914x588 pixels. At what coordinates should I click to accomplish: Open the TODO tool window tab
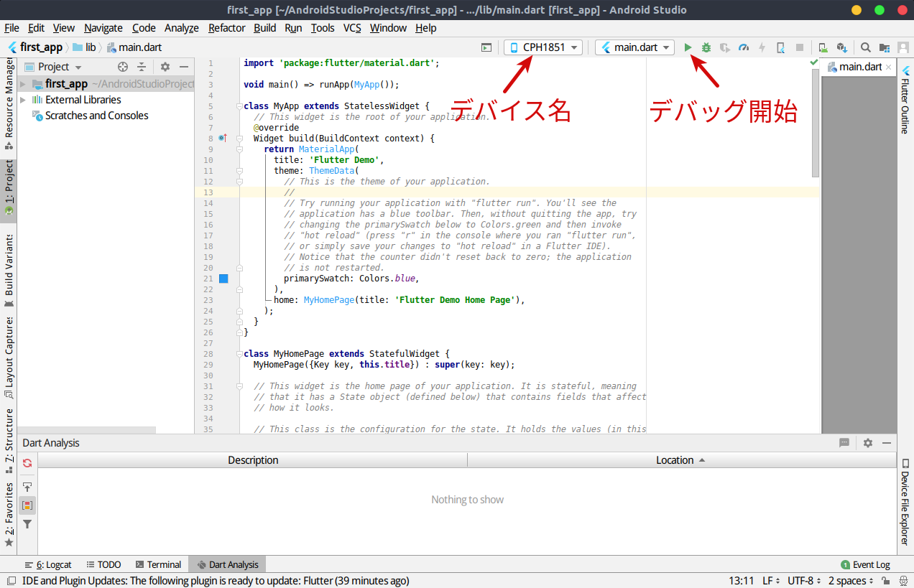click(103, 565)
